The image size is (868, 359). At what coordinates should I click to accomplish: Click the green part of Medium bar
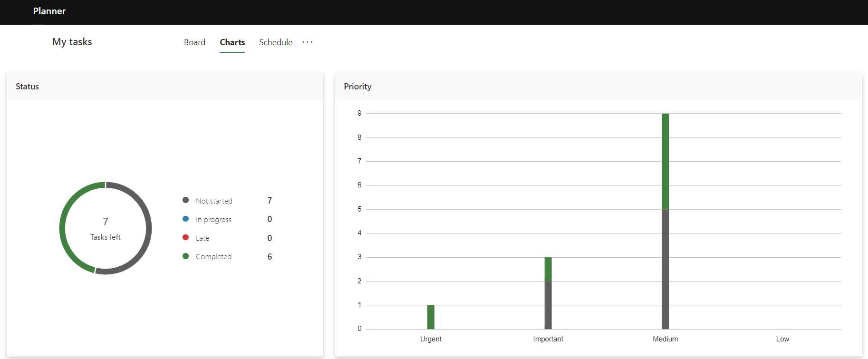click(665, 161)
